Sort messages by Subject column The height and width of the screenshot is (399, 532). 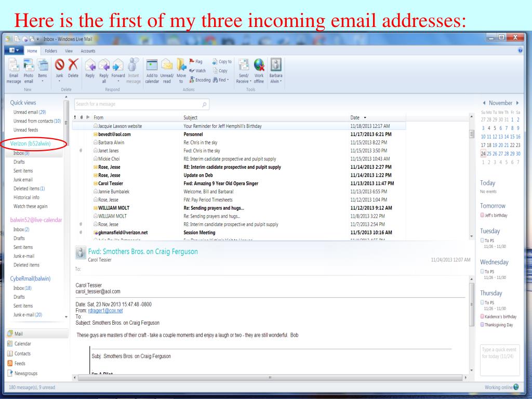(190, 117)
